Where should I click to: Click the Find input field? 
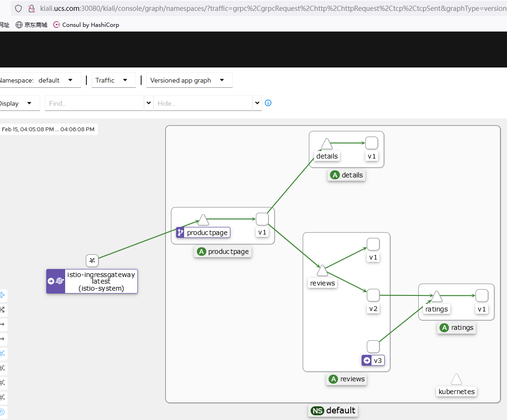pos(94,103)
